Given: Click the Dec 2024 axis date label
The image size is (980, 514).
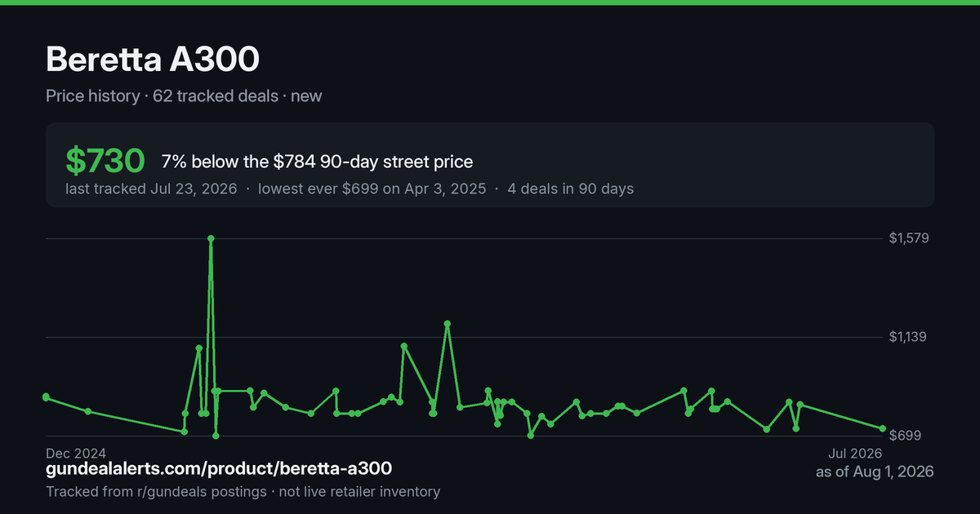Looking at the screenshot, I should pyautogui.click(x=76, y=453).
